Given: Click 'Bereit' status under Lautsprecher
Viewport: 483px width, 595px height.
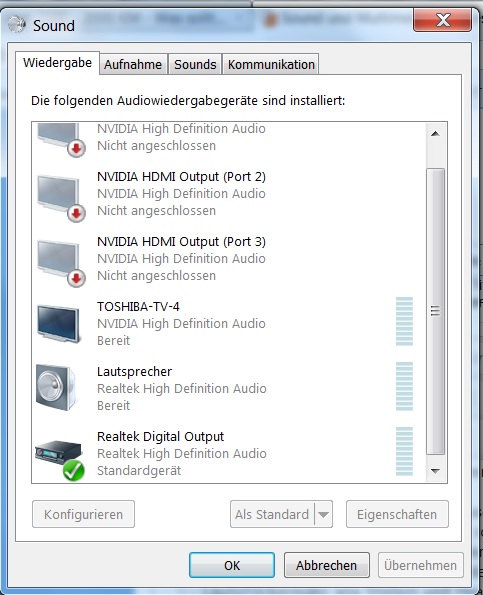Looking at the screenshot, I should coord(113,405).
